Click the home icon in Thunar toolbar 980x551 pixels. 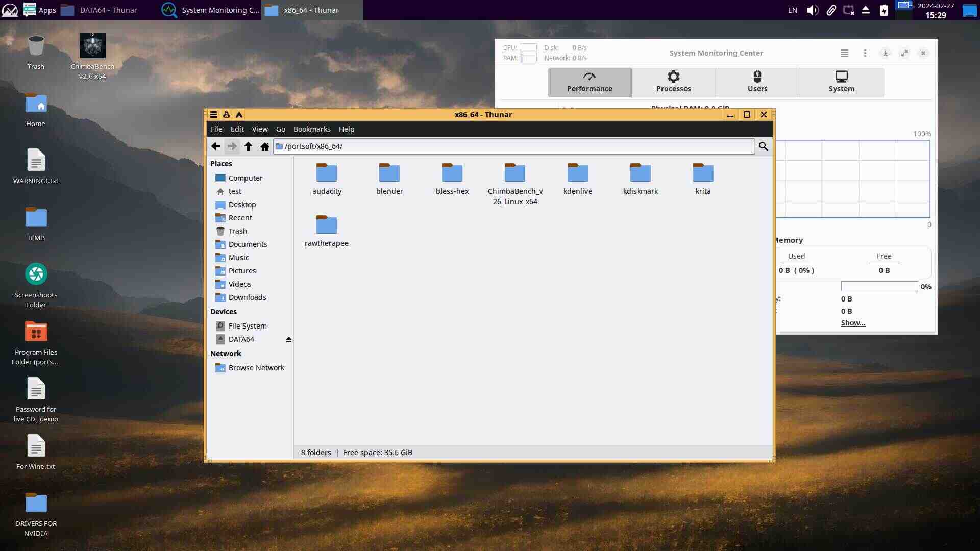(x=264, y=146)
